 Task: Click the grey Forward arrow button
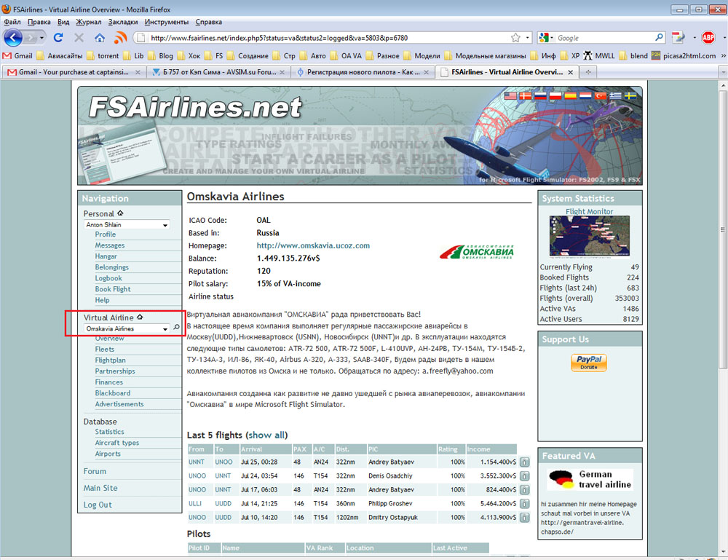tap(31, 38)
